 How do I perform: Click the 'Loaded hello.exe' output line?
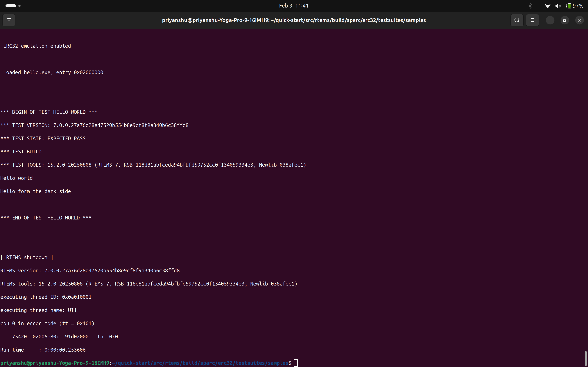(53, 72)
